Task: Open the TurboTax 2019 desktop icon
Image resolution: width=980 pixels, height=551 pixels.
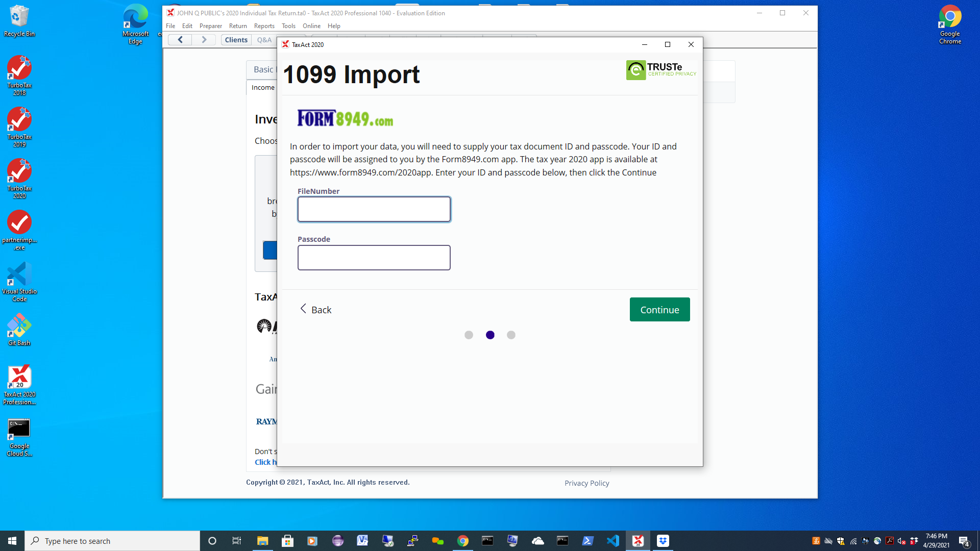Action: (19, 127)
